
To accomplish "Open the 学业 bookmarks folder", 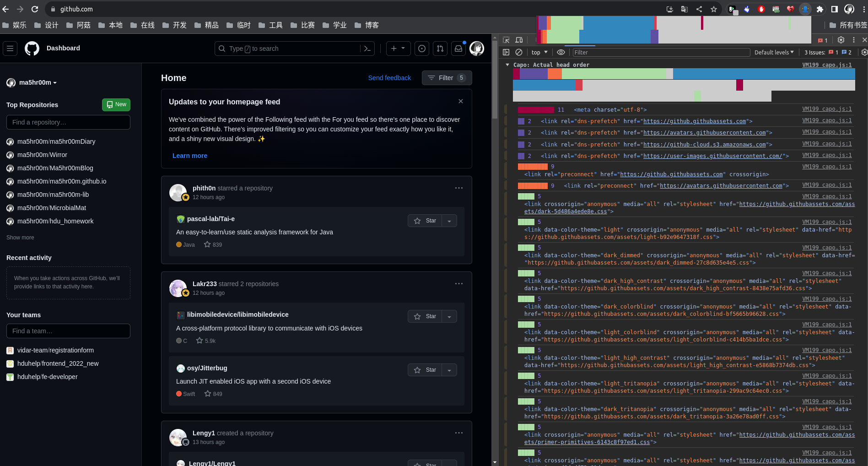I will (x=335, y=25).
